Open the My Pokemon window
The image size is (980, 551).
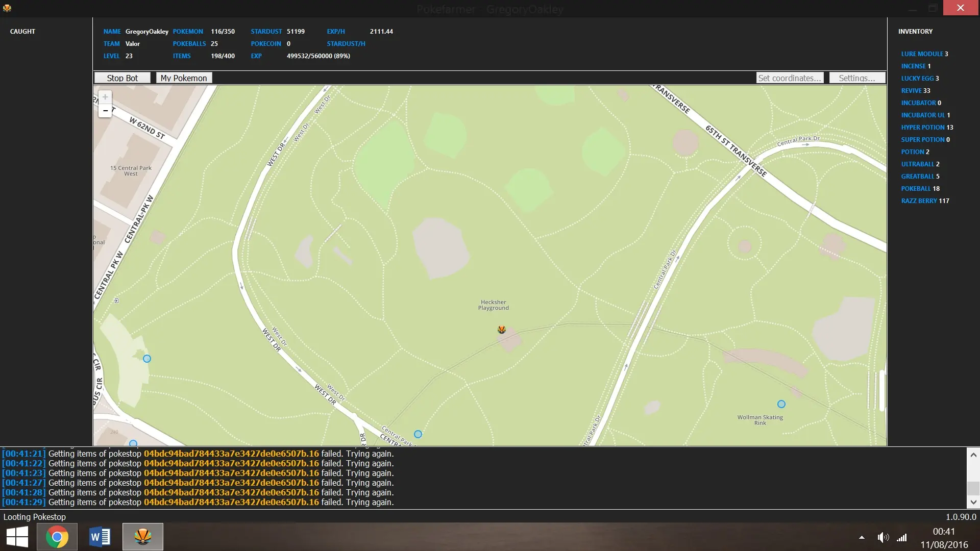coord(184,78)
